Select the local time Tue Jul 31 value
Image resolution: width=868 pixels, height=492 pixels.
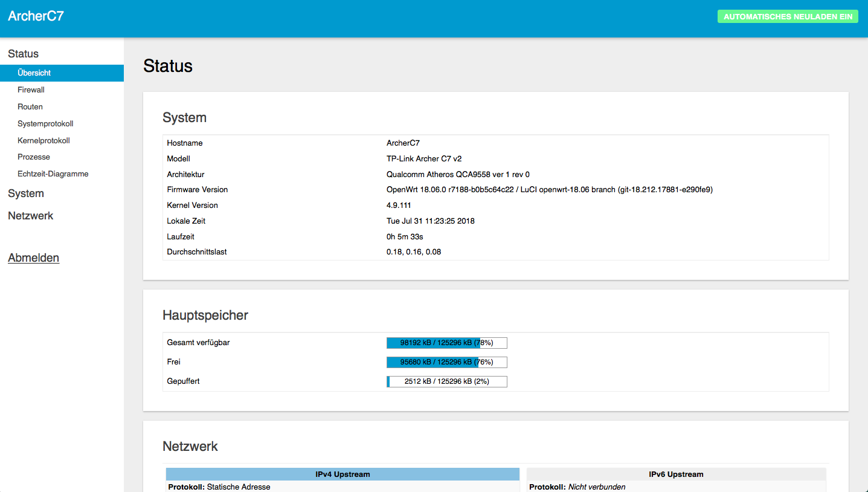[x=431, y=221]
